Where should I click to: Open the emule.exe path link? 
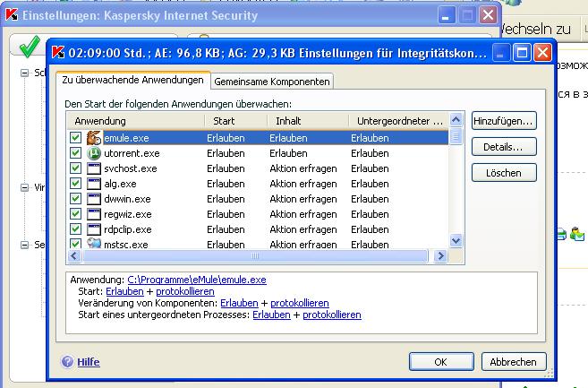(197, 280)
